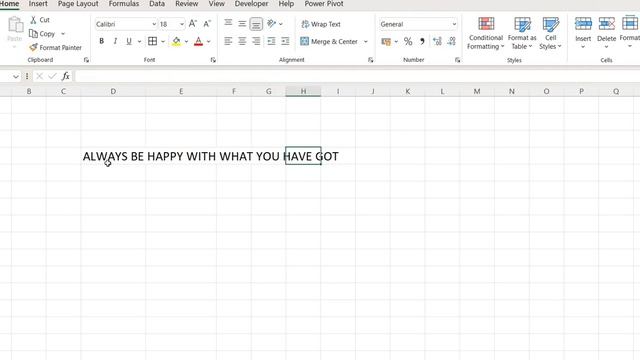640x360 pixels.
Task: Click the Insert cells icon
Action: coord(583,24)
